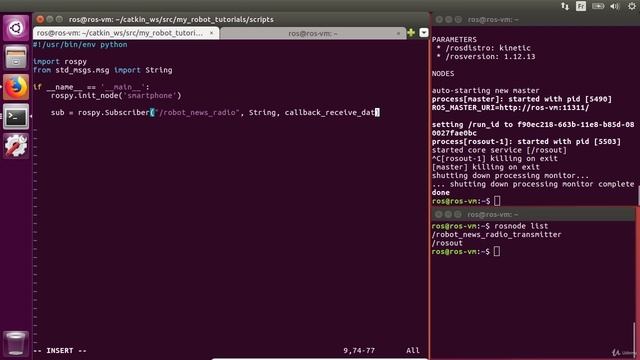640x360 pixels.
Task: Click the ROS_MASTER_URI line in roscore terminal
Action: click(511, 108)
